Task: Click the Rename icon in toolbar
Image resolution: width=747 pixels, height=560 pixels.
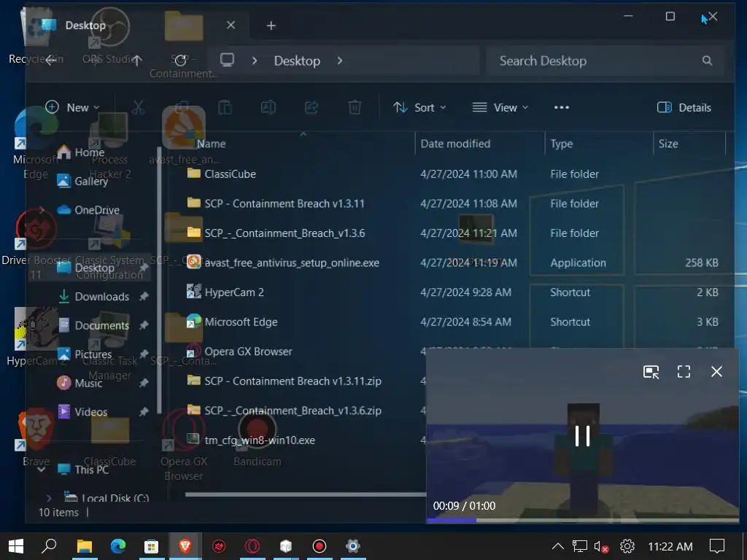Action: tap(268, 108)
